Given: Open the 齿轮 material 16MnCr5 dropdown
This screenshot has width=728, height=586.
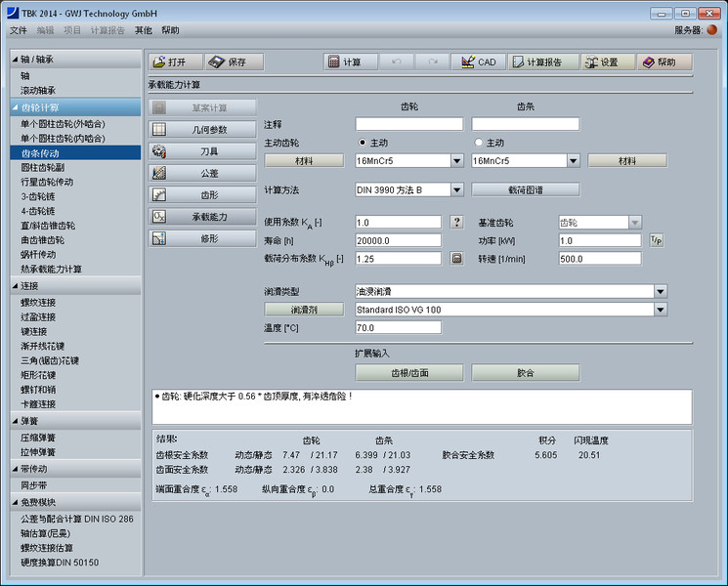Looking at the screenshot, I should (456, 161).
